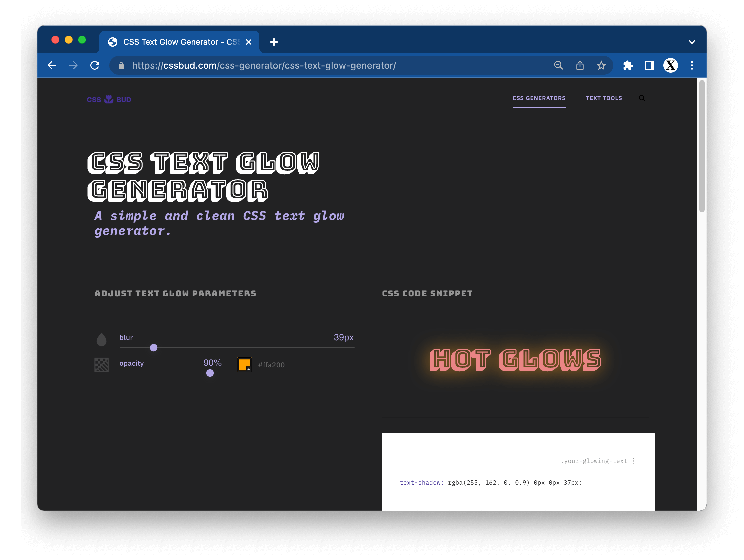Open the CSS Generators menu
The image size is (744, 560).
[539, 98]
